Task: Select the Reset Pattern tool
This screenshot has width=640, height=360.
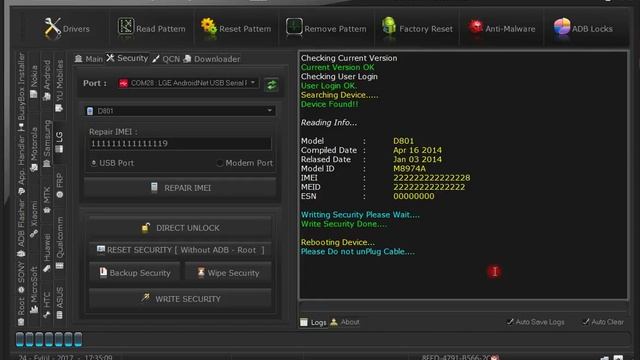Action: coord(236,28)
